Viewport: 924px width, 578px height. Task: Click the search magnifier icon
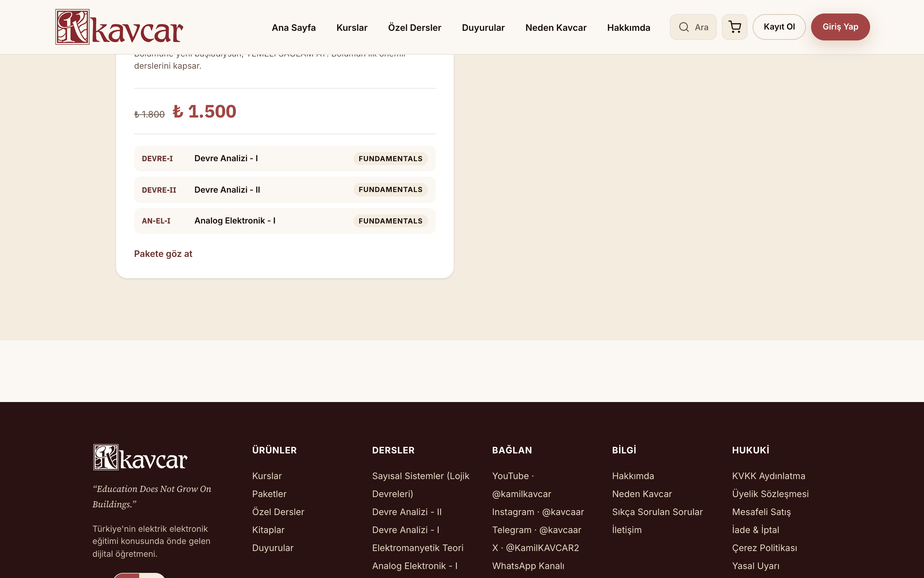684,27
